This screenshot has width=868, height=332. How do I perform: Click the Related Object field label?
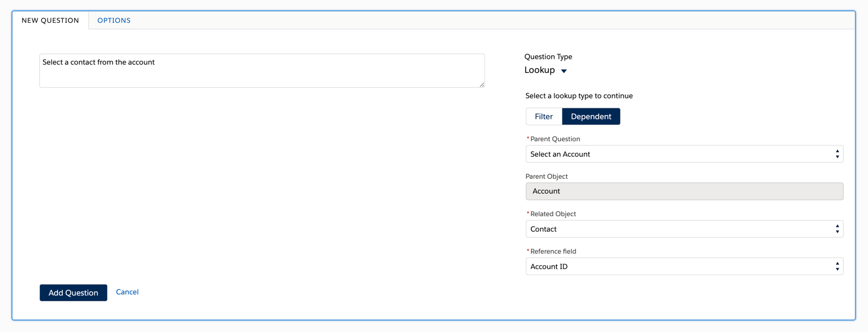553,214
